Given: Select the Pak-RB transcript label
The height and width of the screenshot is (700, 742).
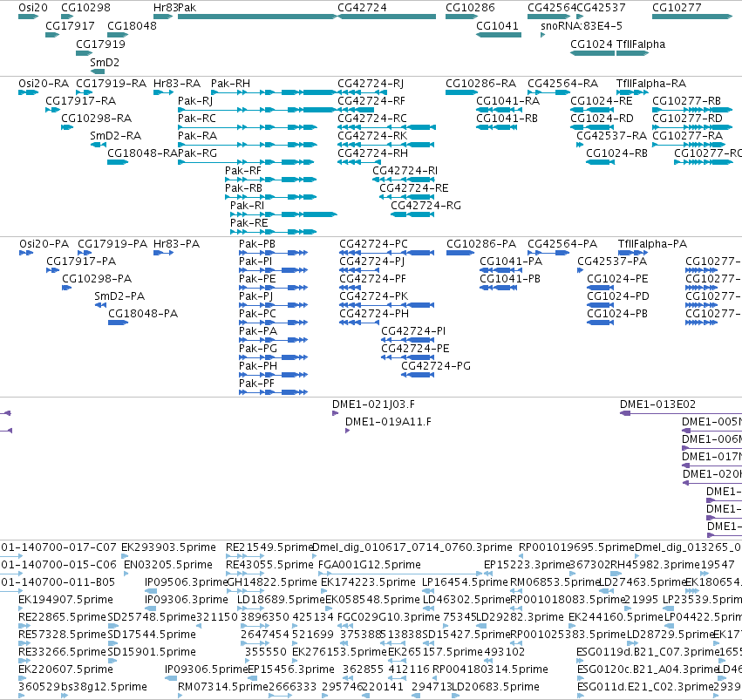Looking at the screenshot, I should (244, 188).
